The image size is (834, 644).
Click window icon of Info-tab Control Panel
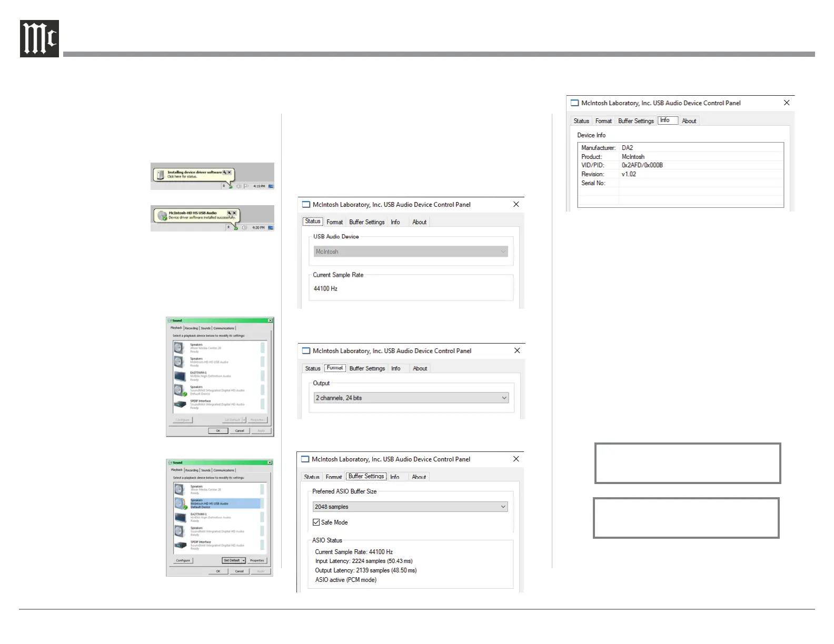575,103
